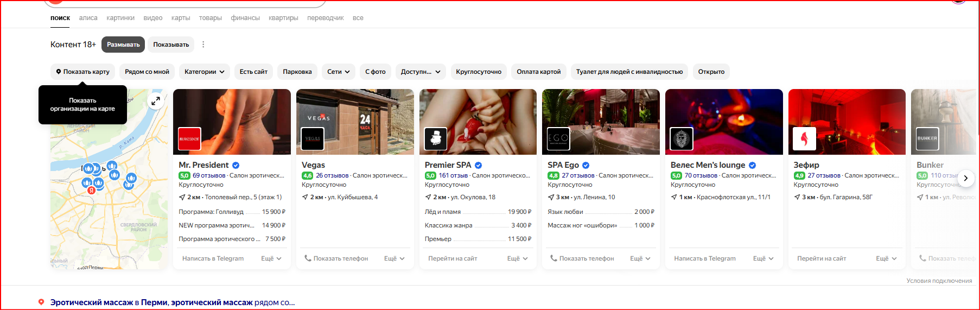
Task: Click the 5,0 rating badge of Mr. President
Action: tap(184, 175)
